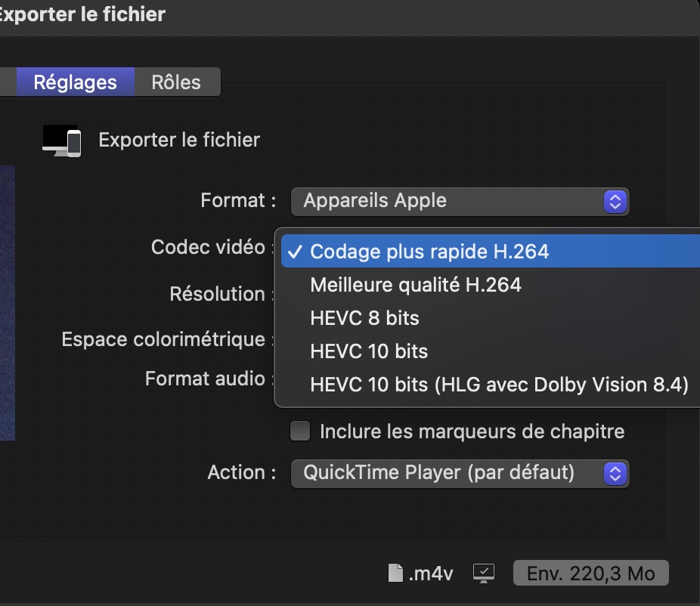Choose Codage plus rapide H.264 codec

click(x=429, y=252)
